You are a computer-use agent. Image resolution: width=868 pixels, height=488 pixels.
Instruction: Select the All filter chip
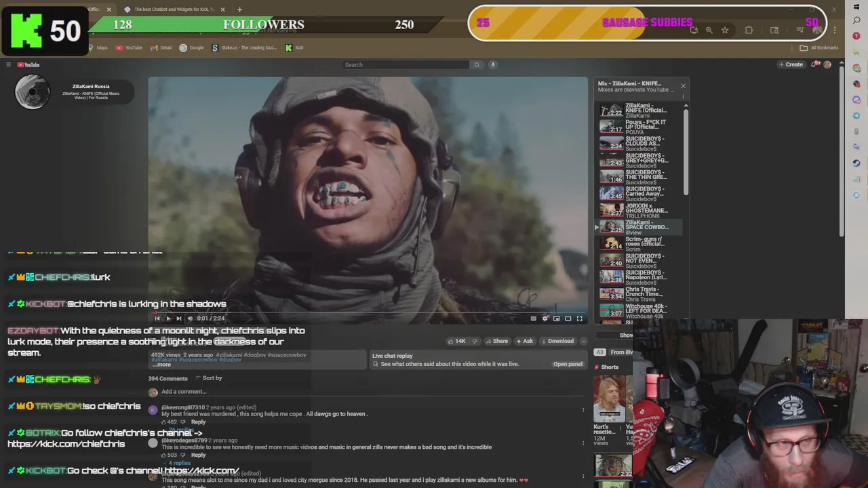tap(599, 352)
